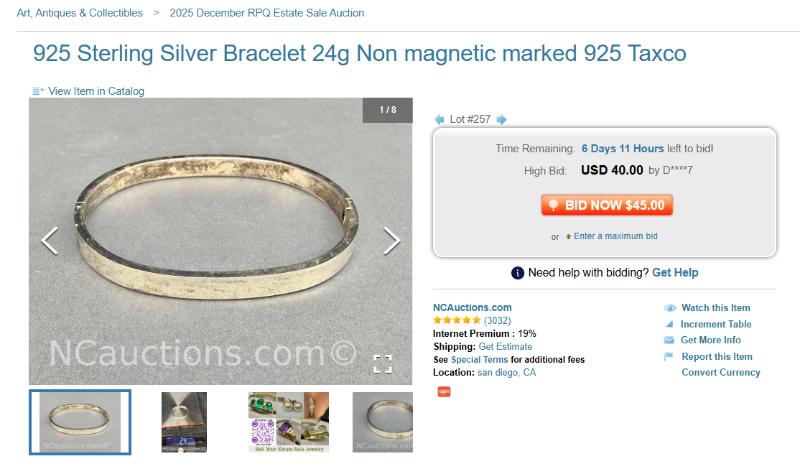Open 2025 December RPQ Estate Sale Auction breadcrumb

[x=267, y=13]
